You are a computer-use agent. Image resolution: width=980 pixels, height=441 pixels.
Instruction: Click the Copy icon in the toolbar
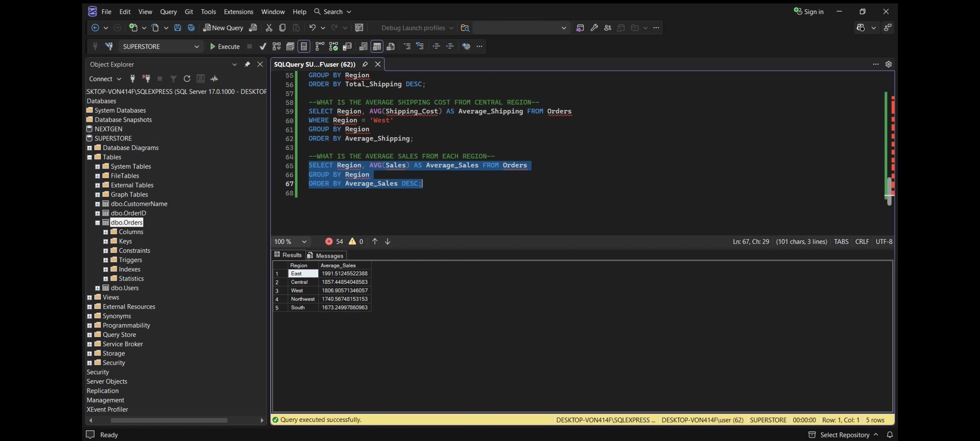click(282, 28)
